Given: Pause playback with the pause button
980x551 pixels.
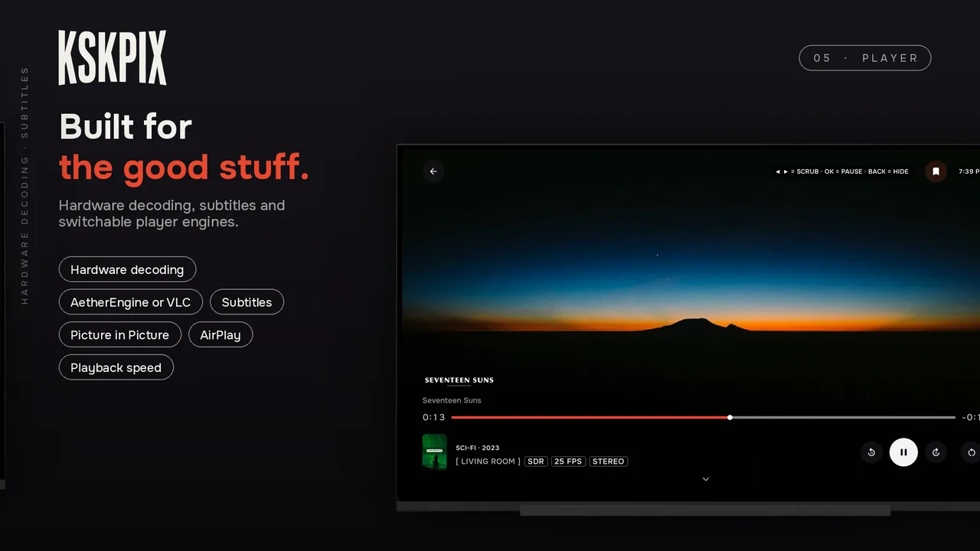Looking at the screenshot, I should pos(903,452).
